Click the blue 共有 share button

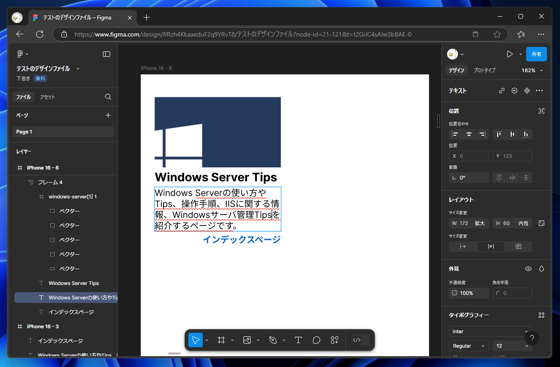[536, 54]
